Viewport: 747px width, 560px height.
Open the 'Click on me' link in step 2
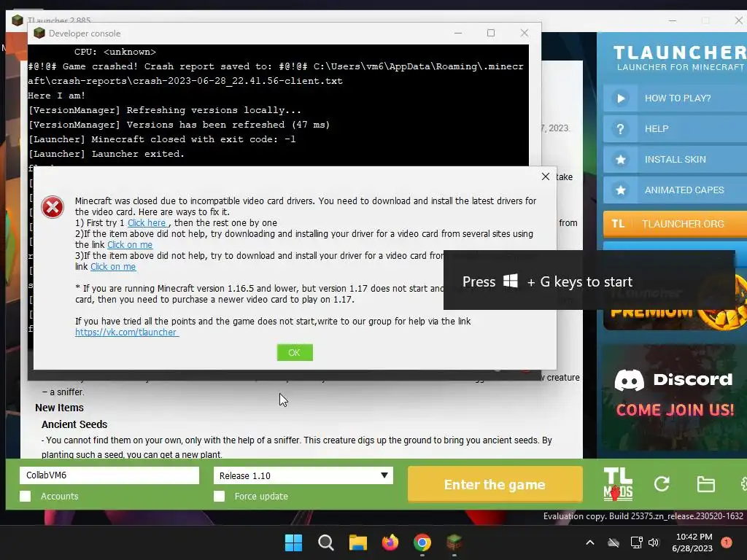coord(130,245)
